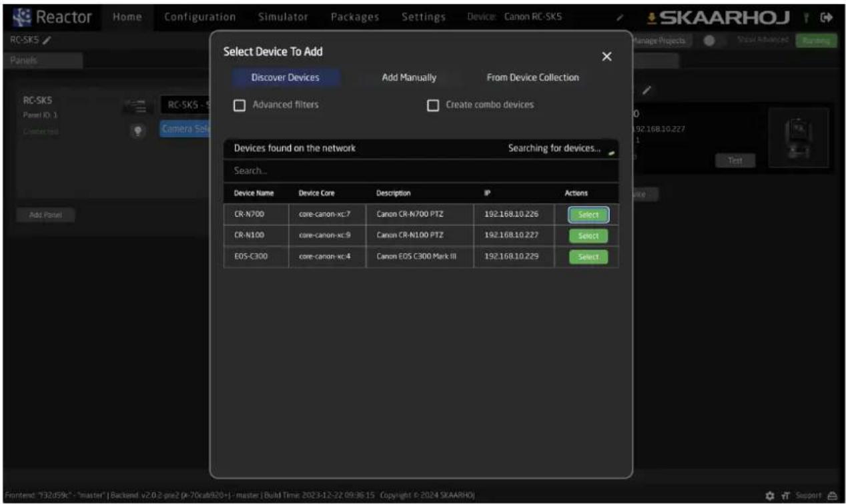Switch to the Discover Devices tab
The image size is (846, 504).
point(285,77)
